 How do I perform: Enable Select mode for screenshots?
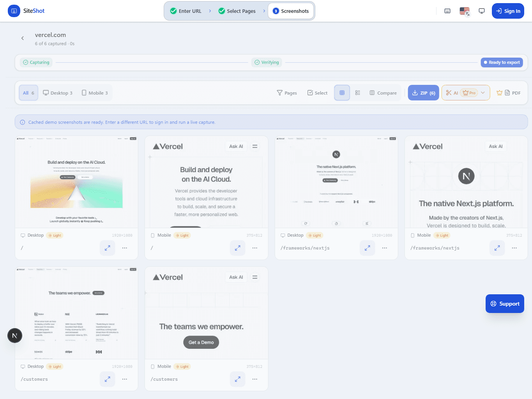(x=317, y=93)
